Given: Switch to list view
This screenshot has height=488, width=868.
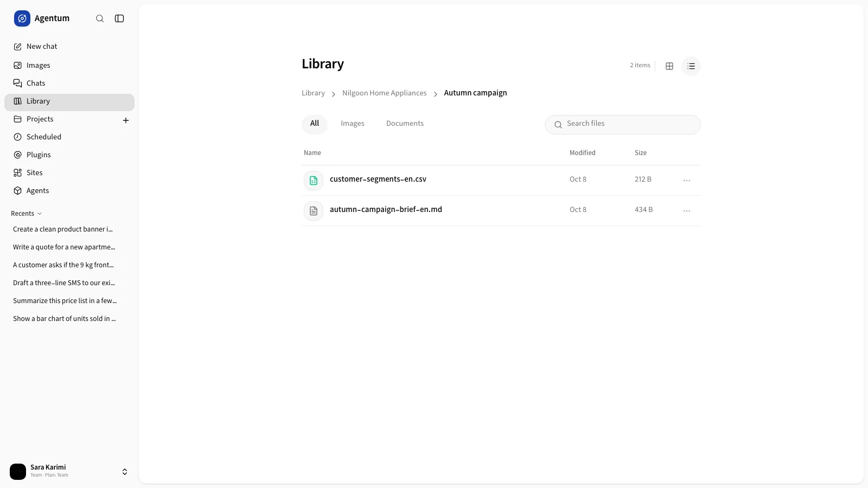Looking at the screenshot, I should click(691, 66).
